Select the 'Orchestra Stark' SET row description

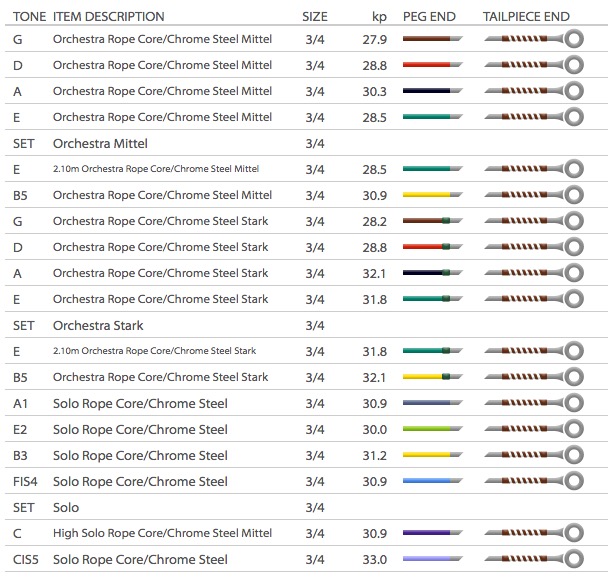(x=98, y=325)
